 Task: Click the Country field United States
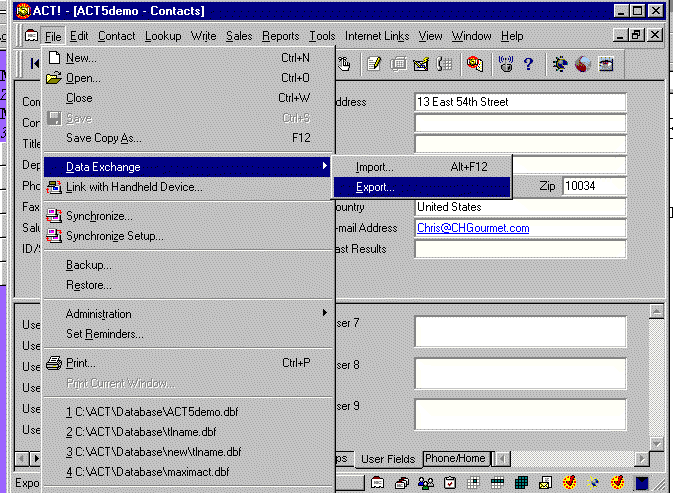520,207
